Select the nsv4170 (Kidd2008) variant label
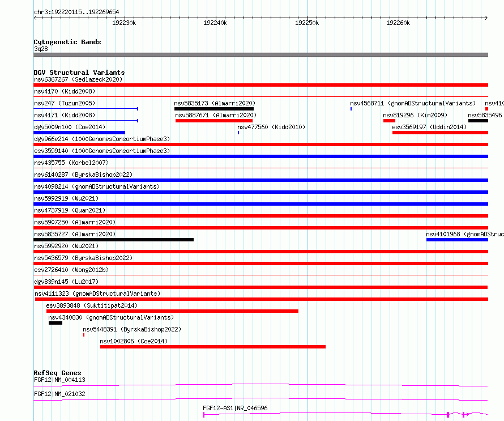 [x=65, y=91]
